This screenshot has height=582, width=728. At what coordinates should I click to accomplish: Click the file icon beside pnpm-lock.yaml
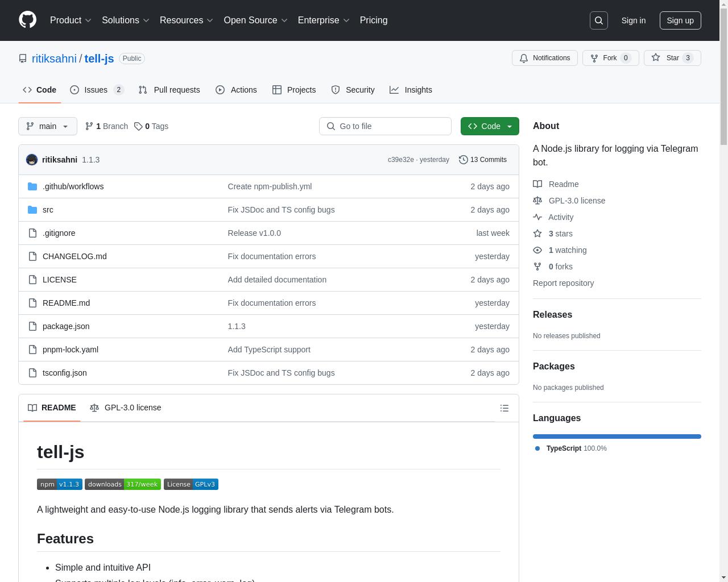coord(32,350)
